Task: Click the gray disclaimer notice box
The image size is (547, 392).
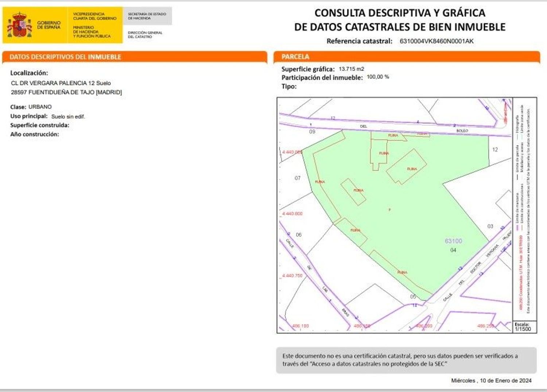Action: click(x=406, y=360)
